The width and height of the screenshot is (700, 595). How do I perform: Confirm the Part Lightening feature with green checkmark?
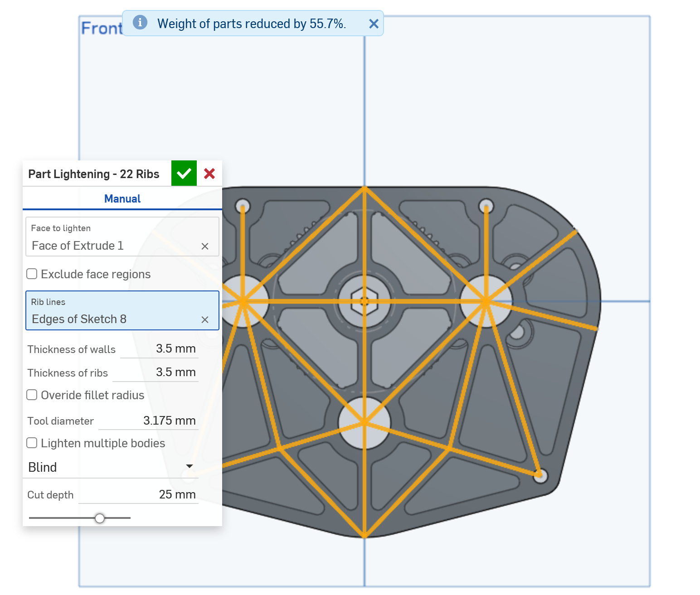[x=184, y=174]
